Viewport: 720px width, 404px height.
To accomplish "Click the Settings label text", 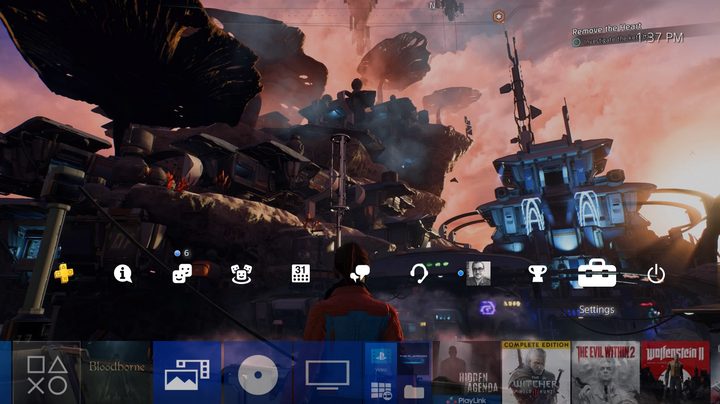I will coord(596,309).
